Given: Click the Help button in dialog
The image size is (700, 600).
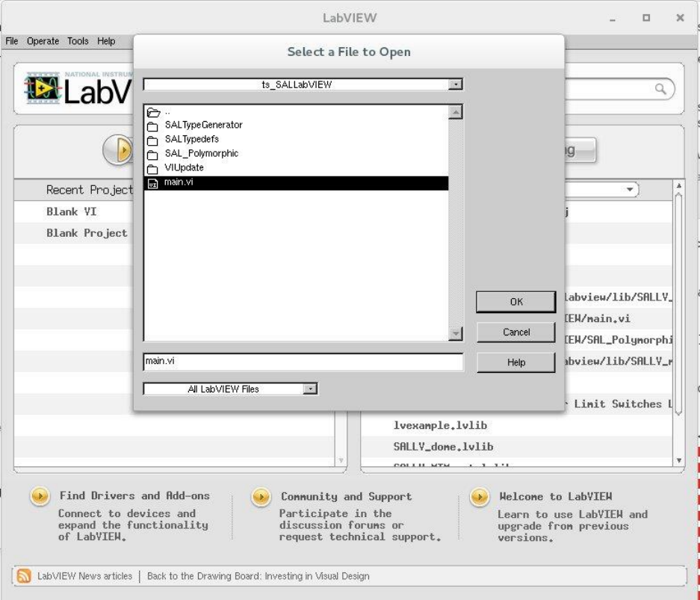Looking at the screenshot, I should coord(516,362).
